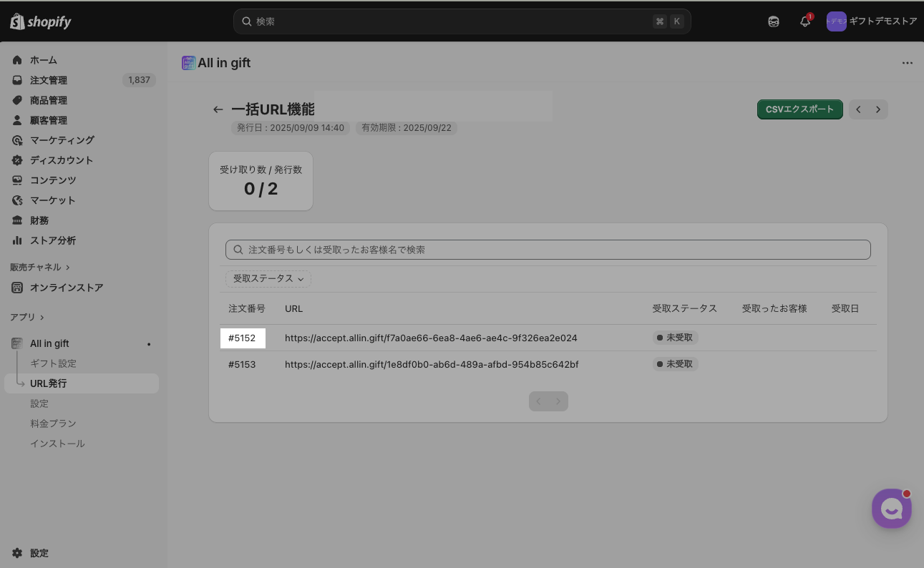
Task: Go back with the arrow beside 一括URL機能
Action: [218, 109]
